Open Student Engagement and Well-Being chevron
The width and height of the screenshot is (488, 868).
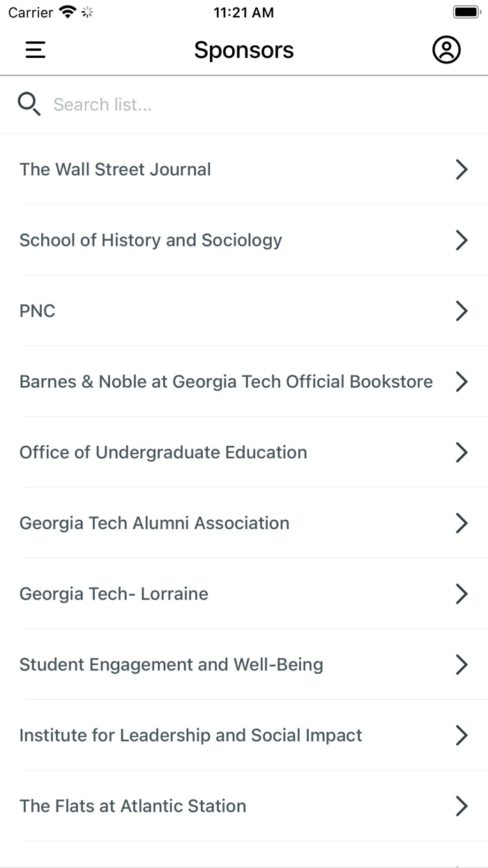coord(462,664)
